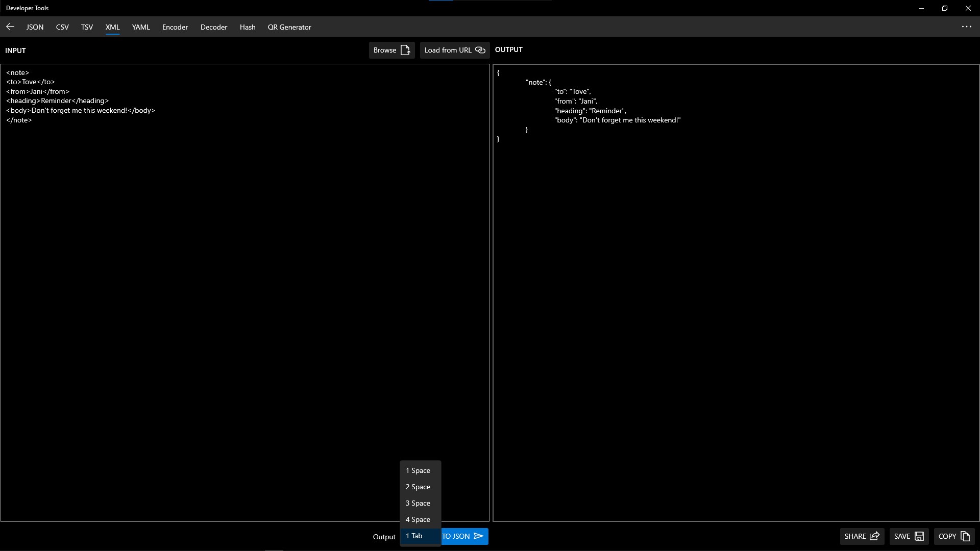Image resolution: width=980 pixels, height=551 pixels.
Task: Click the Browse file icon button
Action: (405, 50)
